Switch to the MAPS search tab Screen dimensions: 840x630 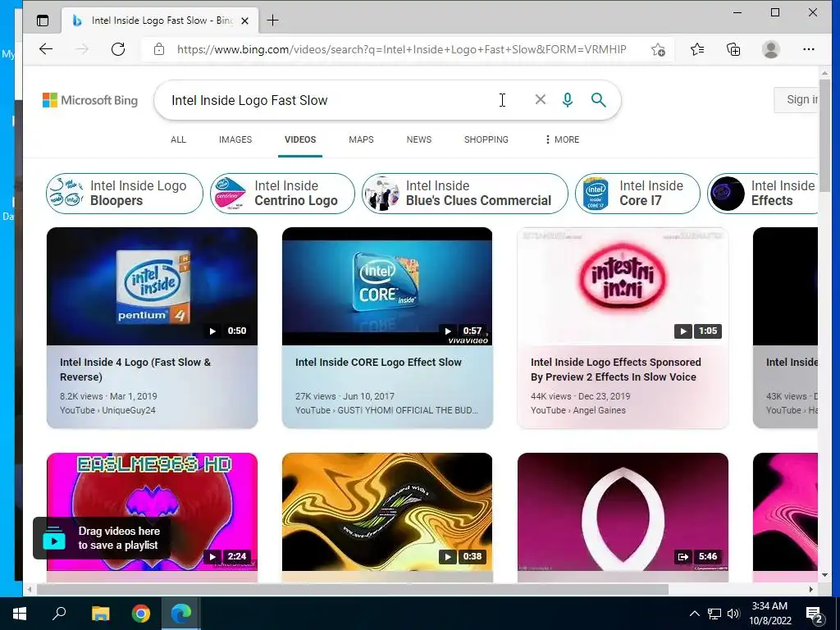[x=361, y=139]
